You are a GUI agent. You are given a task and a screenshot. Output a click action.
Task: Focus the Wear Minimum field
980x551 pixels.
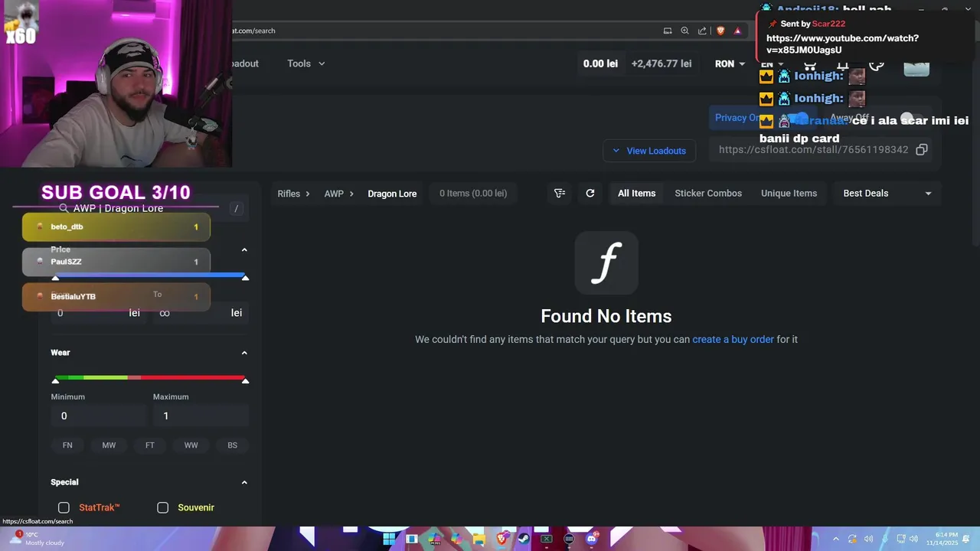pos(98,416)
